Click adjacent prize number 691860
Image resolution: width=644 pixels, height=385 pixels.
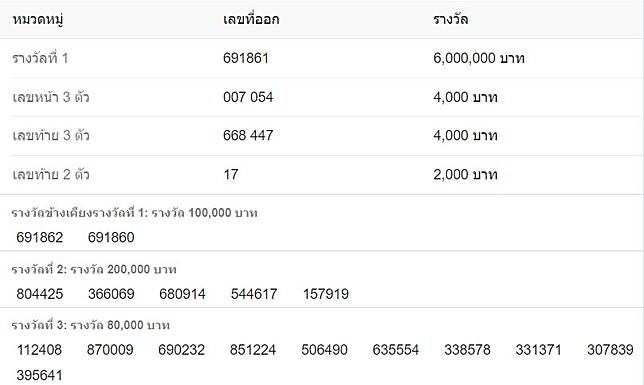pos(111,237)
